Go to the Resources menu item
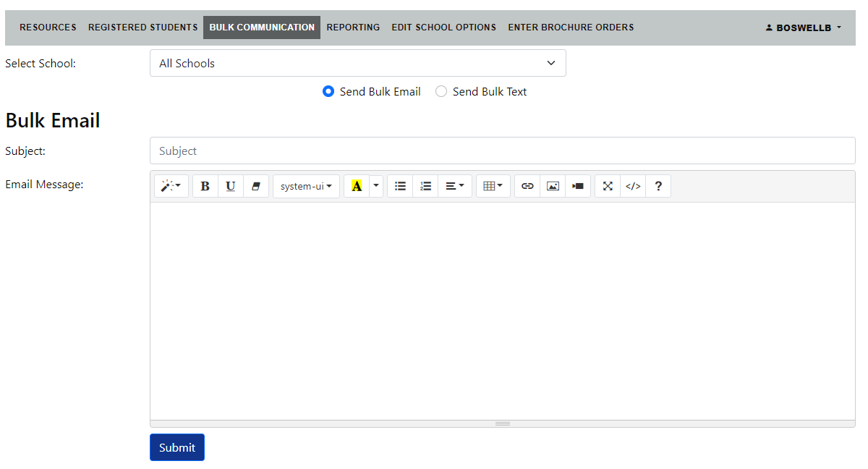Viewport: 868px width, 469px height. 48,28
